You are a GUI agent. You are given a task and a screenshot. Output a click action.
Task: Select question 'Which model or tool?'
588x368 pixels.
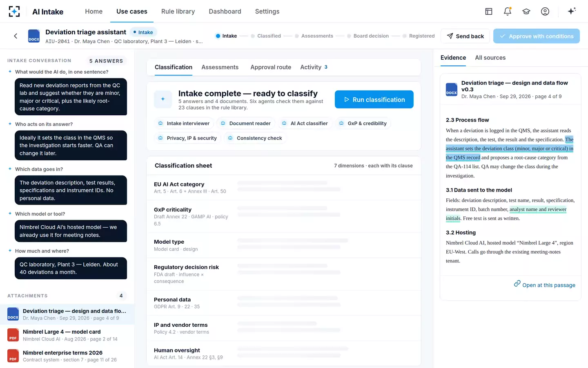pos(40,214)
